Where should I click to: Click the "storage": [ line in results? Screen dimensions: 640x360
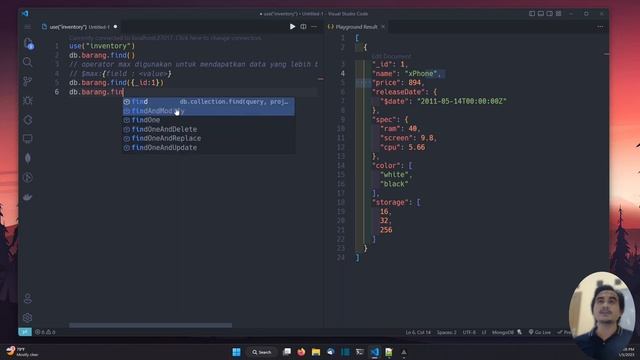[x=396, y=202]
